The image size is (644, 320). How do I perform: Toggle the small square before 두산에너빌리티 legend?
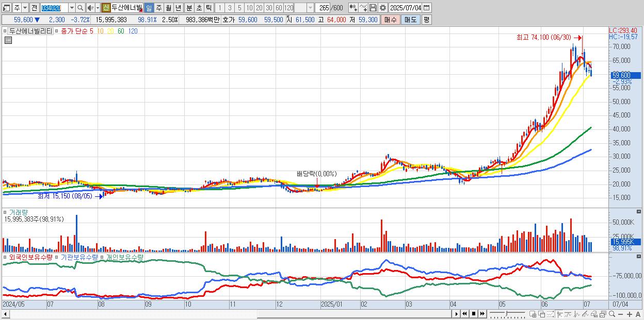pyautogui.click(x=6, y=31)
